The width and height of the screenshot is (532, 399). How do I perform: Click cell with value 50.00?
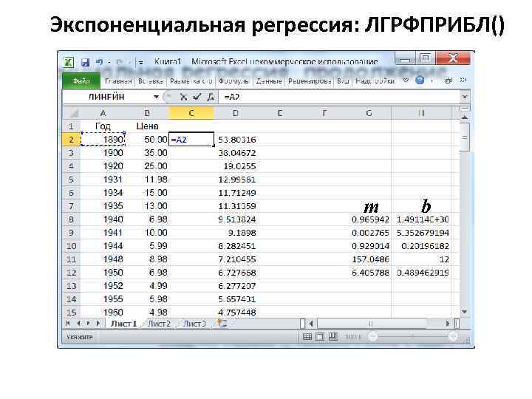[147, 140]
